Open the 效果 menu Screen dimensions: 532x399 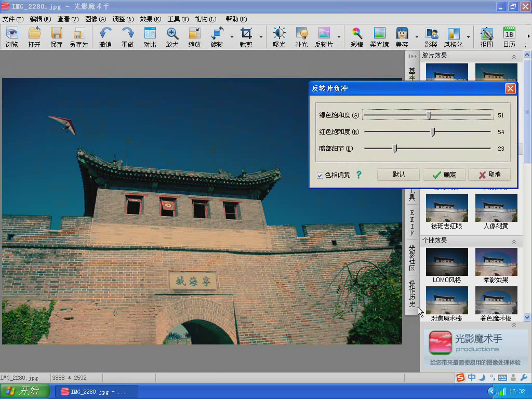point(151,19)
